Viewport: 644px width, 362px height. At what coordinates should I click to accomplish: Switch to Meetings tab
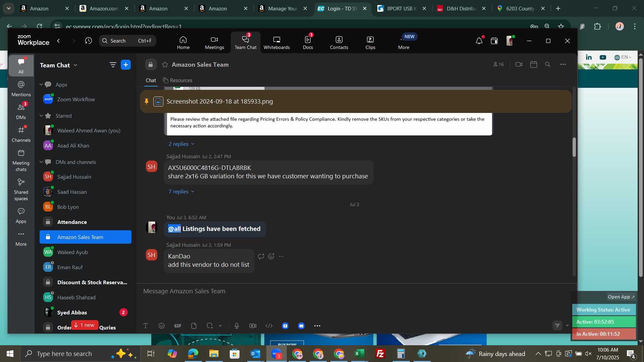click(x=214, y=43)
